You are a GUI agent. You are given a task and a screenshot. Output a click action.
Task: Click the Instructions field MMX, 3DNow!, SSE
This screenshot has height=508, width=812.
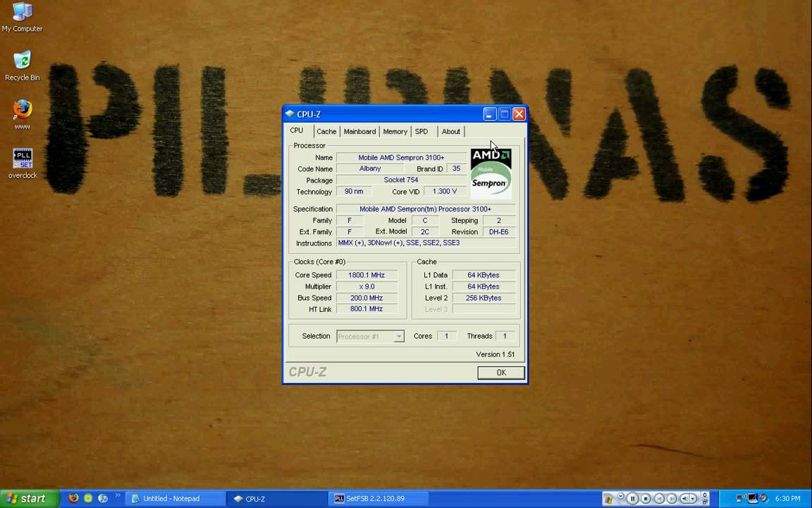coord(426,243)
